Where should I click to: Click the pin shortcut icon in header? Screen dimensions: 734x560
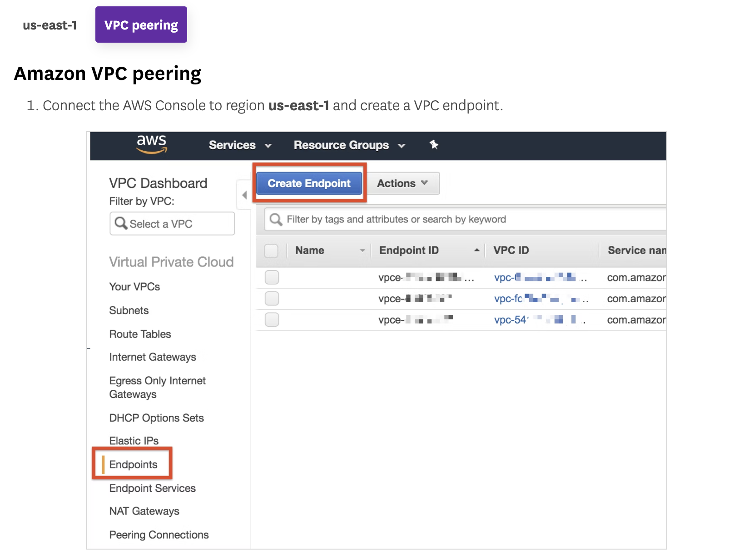click(x=434, y=145)
